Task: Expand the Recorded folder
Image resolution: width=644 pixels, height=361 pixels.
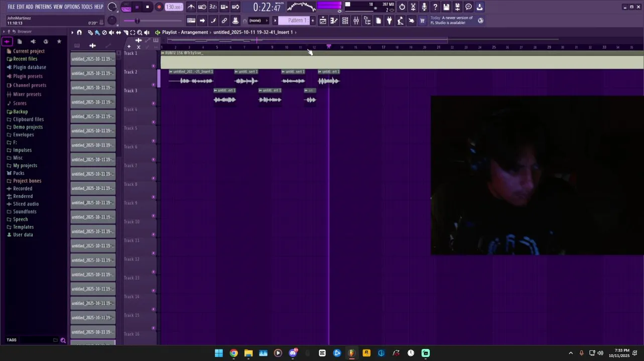Action: tap(22, 189)
